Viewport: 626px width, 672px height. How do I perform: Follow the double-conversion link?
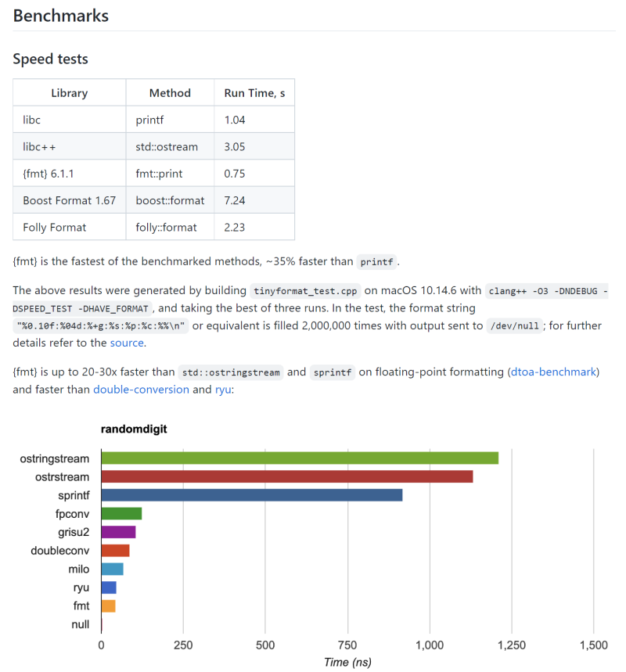(141, 389)
